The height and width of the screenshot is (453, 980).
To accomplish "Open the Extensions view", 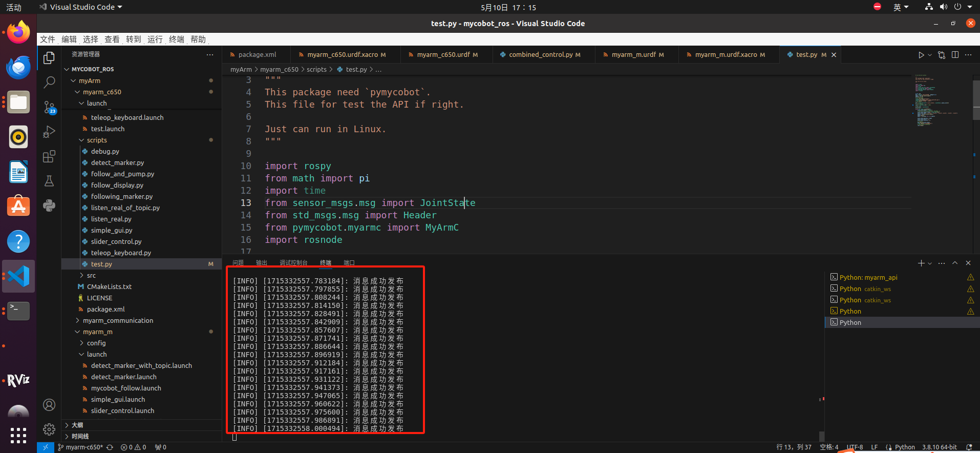I will point(49,156).
